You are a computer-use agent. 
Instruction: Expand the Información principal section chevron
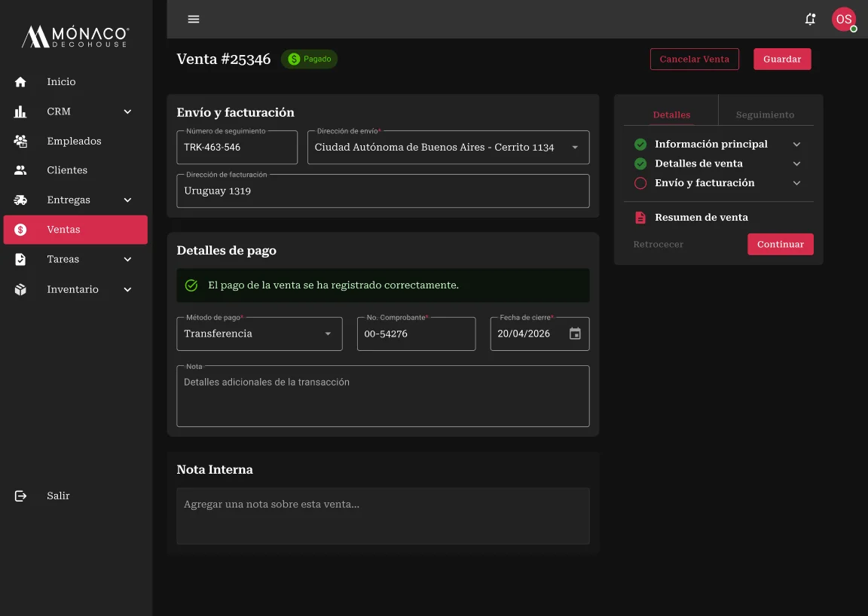pyautogui.click(x=796, y=145)
